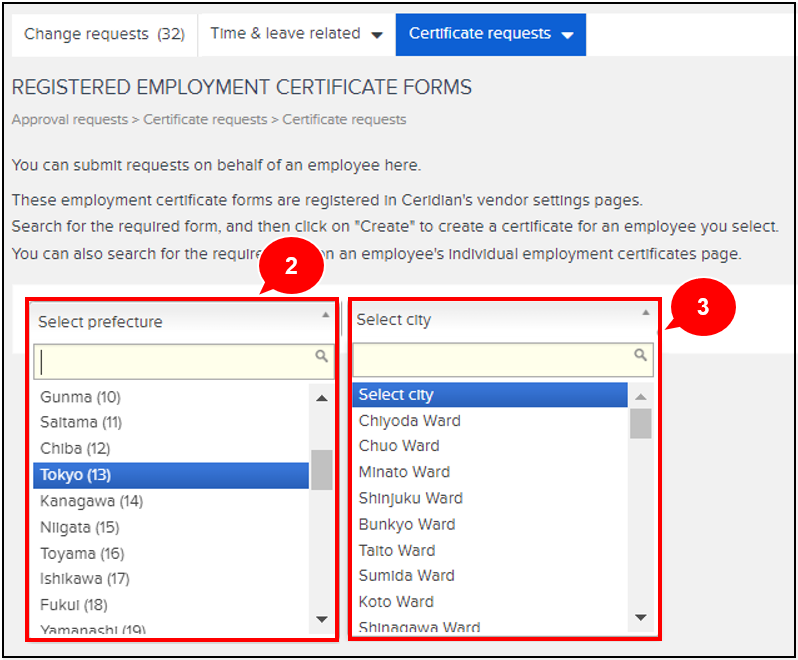Screen dimensions: 798x660
Task: Select Kanagawa (14) from prefecture list
Action: coord(91,501)
